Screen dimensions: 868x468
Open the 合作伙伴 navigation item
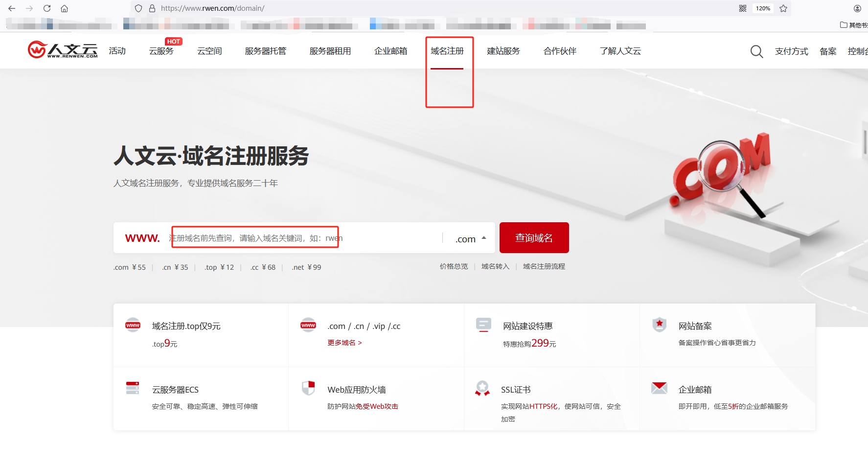tap(560, 51)
